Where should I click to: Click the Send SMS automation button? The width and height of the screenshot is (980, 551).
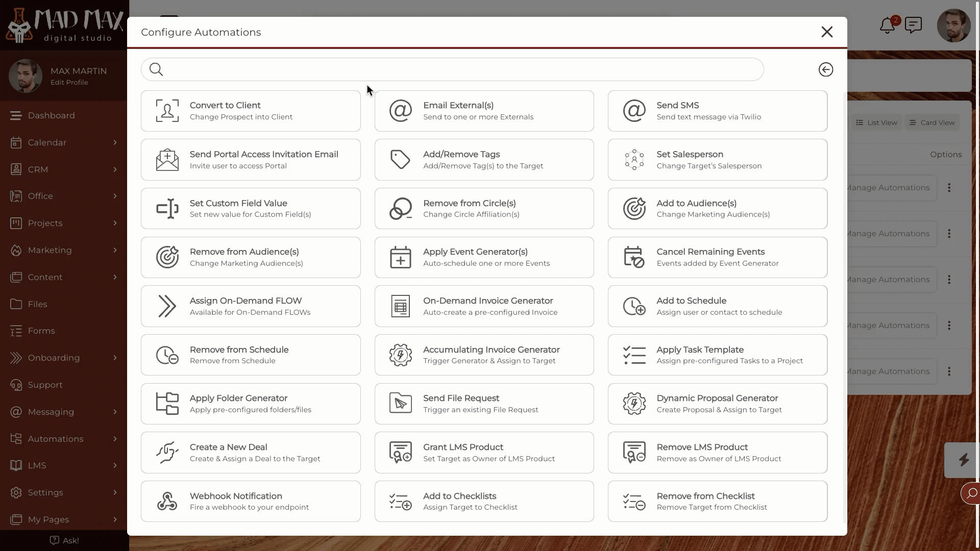(718, 110)
